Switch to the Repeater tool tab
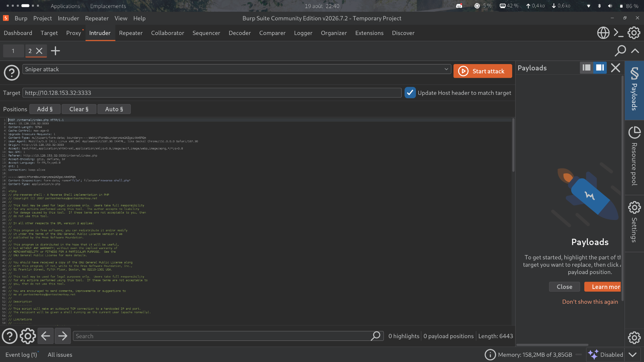Image resolution: width=644 pixels, height=362 pixels. (x=131, y=33)
